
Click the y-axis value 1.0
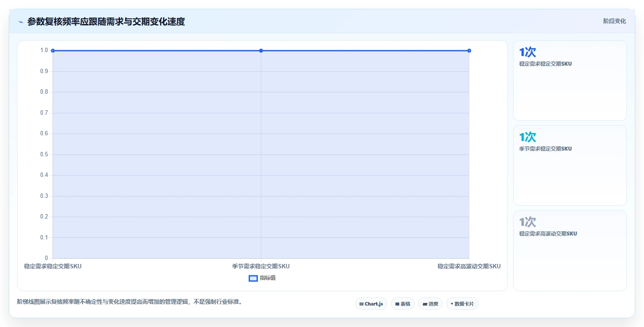(x=44, y=50)
